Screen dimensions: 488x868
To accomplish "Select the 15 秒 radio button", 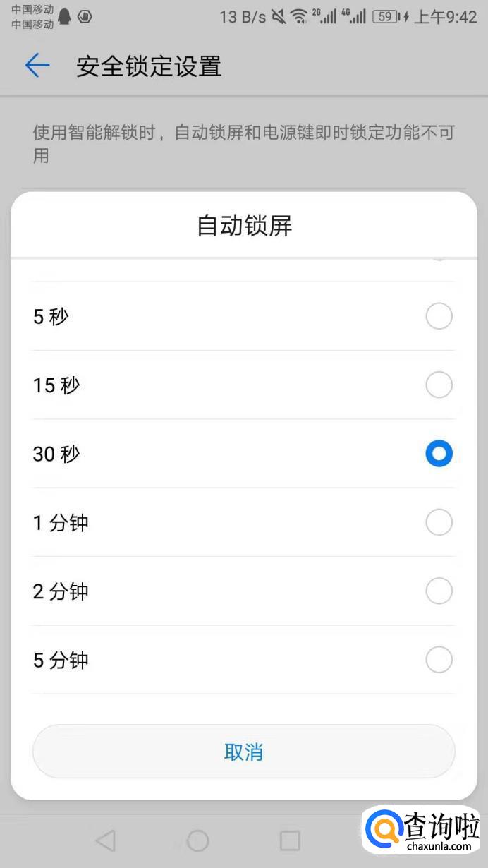I will [x=439, y=385].
